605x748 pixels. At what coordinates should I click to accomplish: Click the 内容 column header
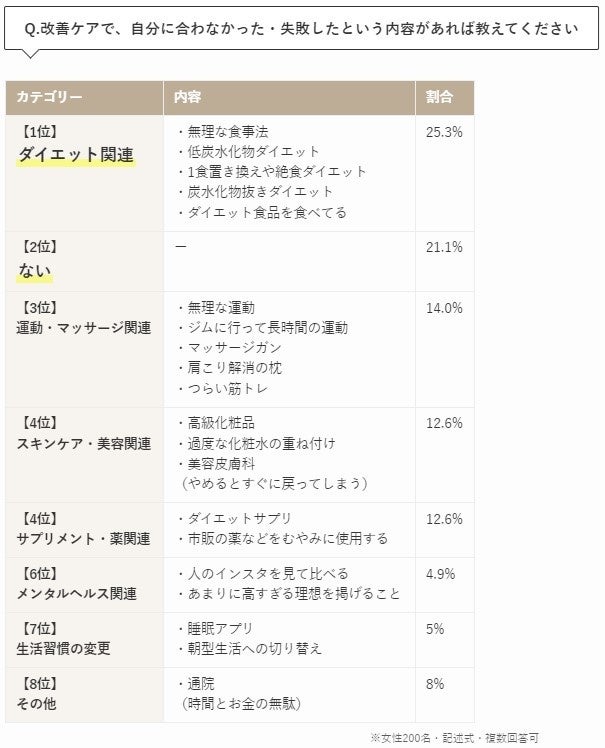pyautogui.click(x=187, y=98)
